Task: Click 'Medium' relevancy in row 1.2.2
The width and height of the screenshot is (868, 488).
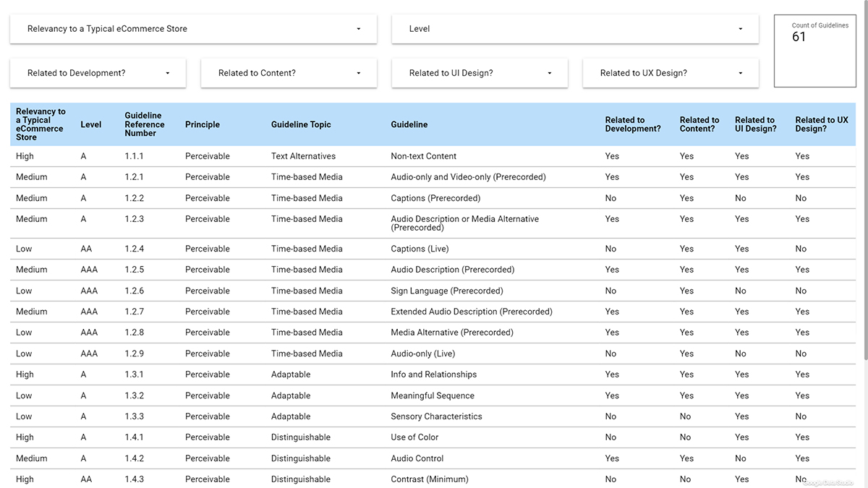Action: (x=32, y=198)
